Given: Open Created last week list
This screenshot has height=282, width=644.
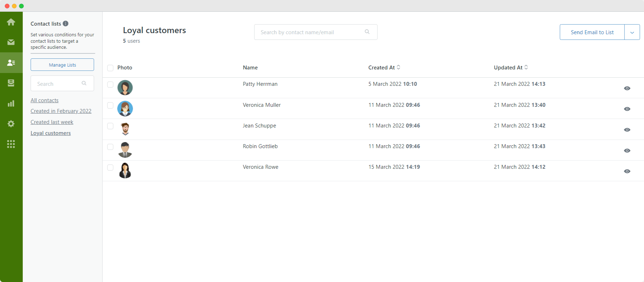Looking at the screenshot, I should pyautogui.click(x=52, y=122).
